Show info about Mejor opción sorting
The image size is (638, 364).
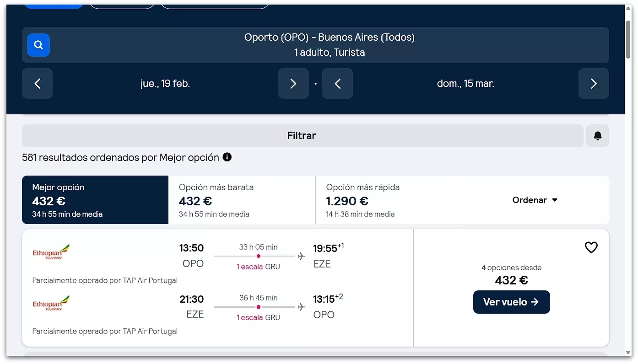pos(227,157)
